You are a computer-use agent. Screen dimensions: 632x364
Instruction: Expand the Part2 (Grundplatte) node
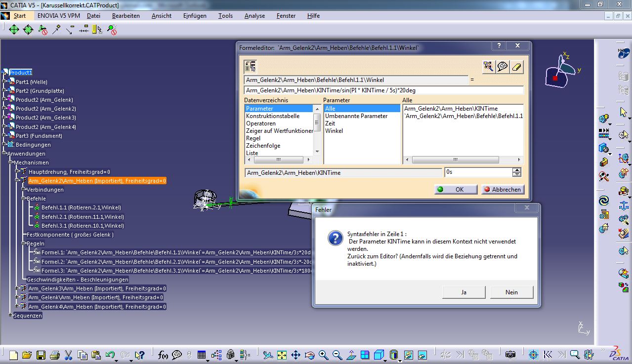point(4,91)
